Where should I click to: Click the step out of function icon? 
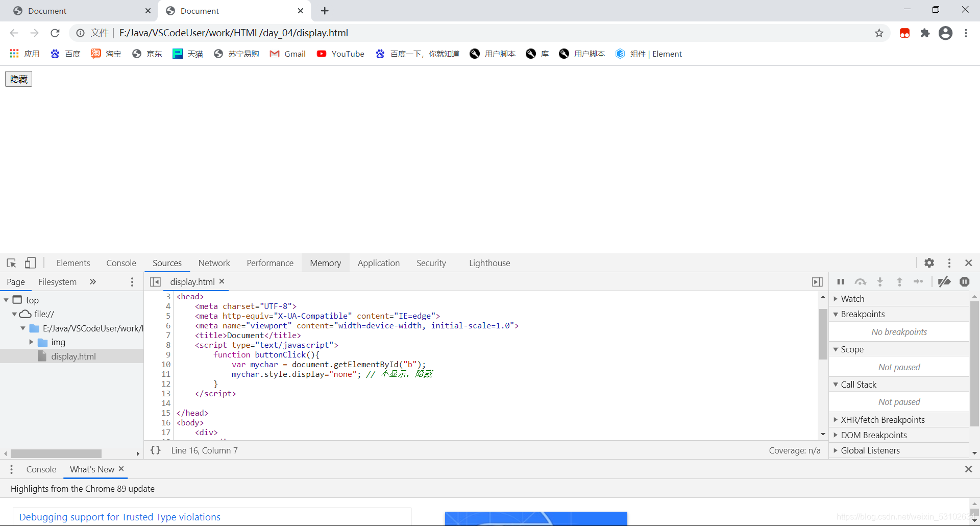point(899,282)
